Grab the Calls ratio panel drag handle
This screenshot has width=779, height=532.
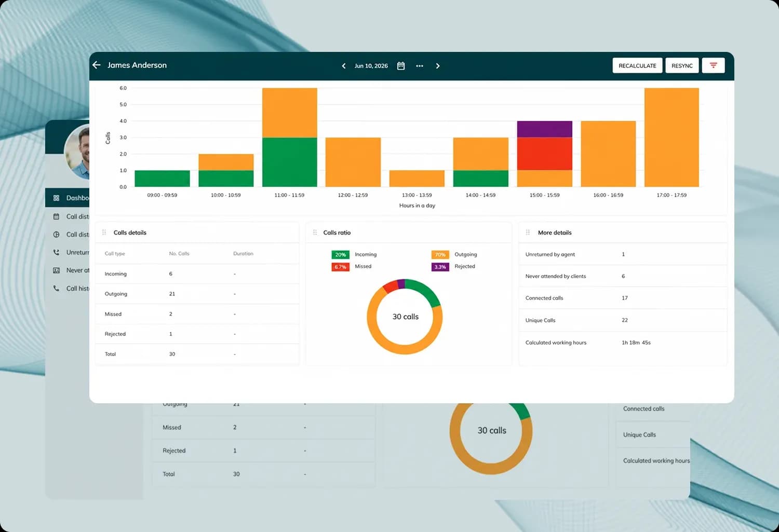click(315, 233)
